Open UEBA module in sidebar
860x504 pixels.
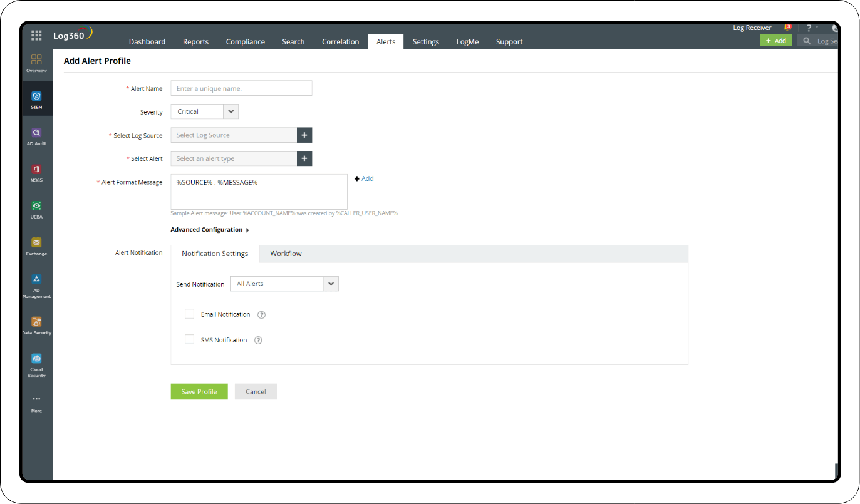point(36,210)
